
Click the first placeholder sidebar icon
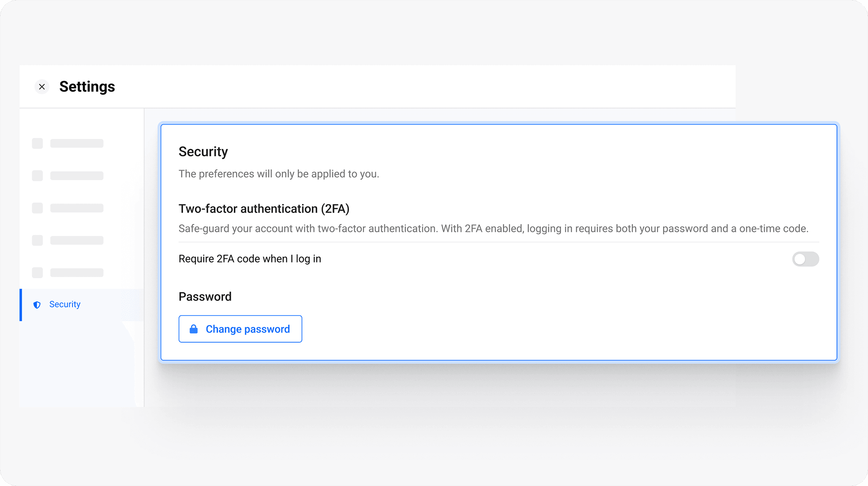[x=37, y=143]
